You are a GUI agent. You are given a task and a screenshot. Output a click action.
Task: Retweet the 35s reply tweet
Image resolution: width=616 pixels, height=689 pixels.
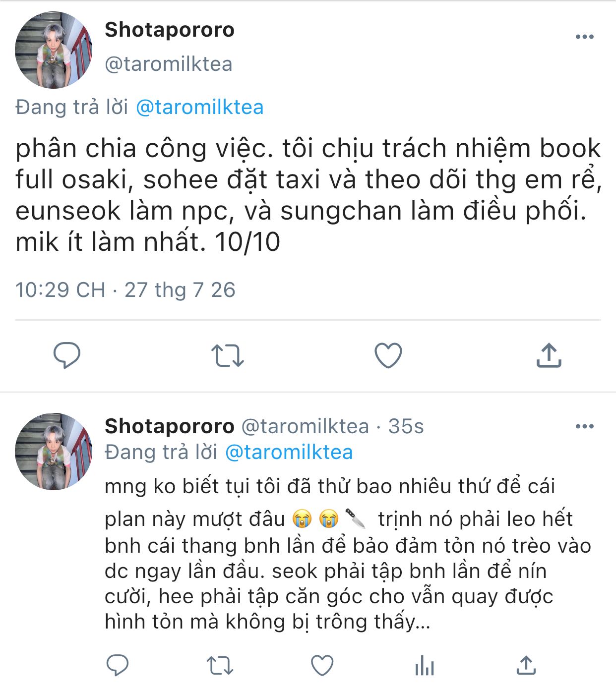tap(220, 666)
